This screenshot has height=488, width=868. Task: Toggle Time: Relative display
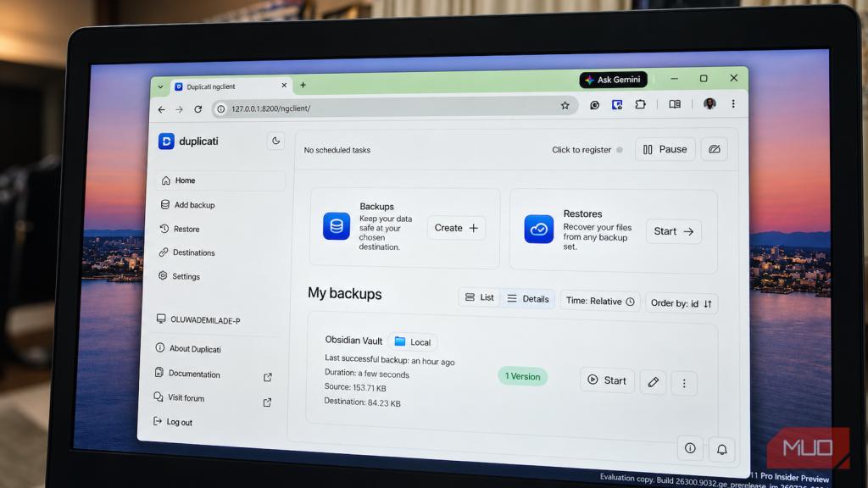[x=600, y=301]
